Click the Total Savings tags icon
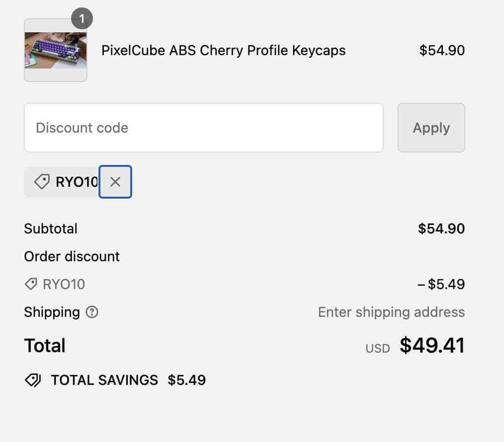This screenshot has width=504, height=442. click(33, 380)
